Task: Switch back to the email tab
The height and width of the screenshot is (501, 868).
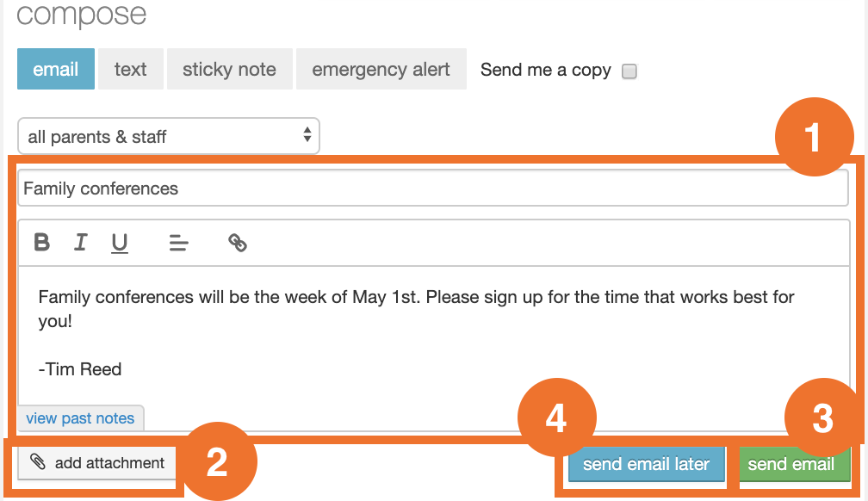Action: pos(55,70)
